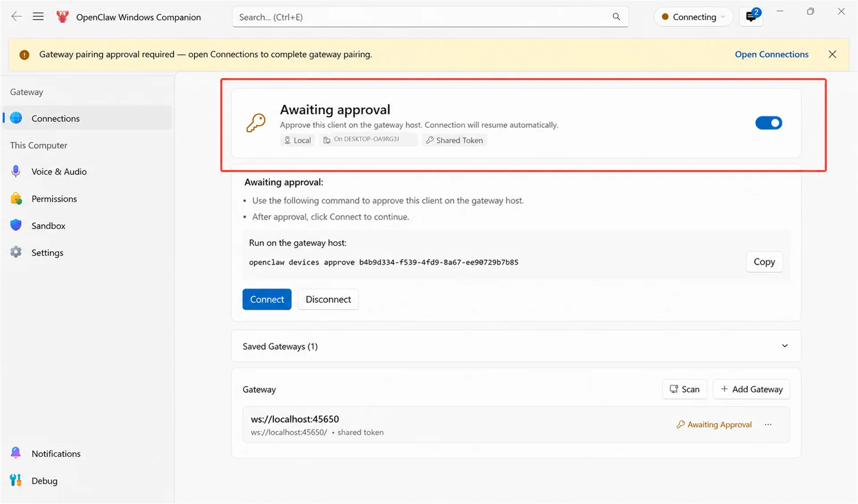The height and width of the screenshot is (504, 858).
Task: Open the Connecting status dropdown
Action: point(693,17)
